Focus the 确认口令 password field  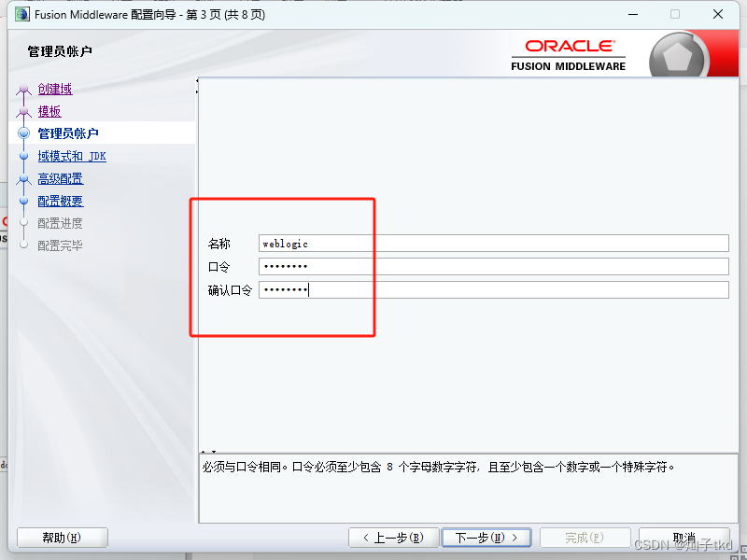(x=494, y=289)
